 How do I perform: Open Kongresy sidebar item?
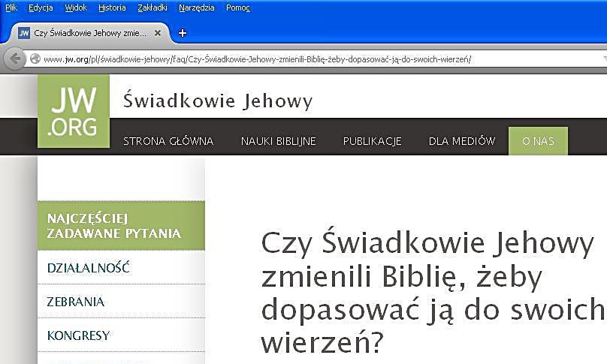[121, 335]
